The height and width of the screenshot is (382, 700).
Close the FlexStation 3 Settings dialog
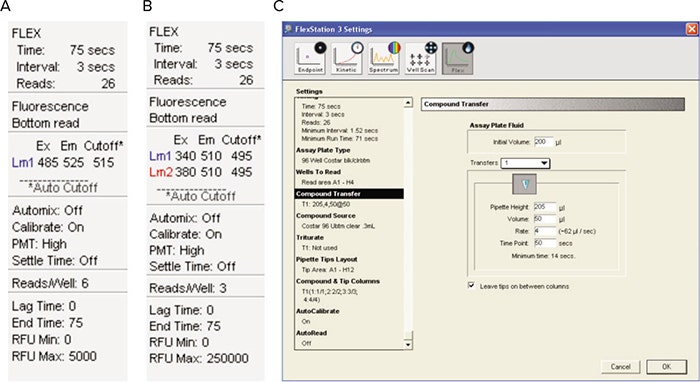(x=691, y=29)
